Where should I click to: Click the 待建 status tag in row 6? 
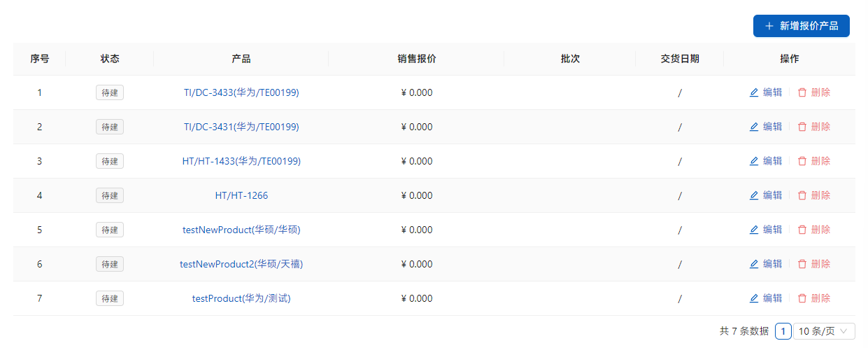tap(110, 264)
